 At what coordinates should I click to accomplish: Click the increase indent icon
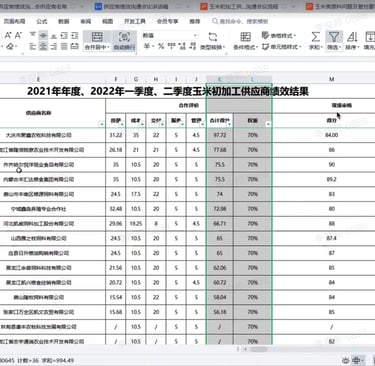point(75,36)
